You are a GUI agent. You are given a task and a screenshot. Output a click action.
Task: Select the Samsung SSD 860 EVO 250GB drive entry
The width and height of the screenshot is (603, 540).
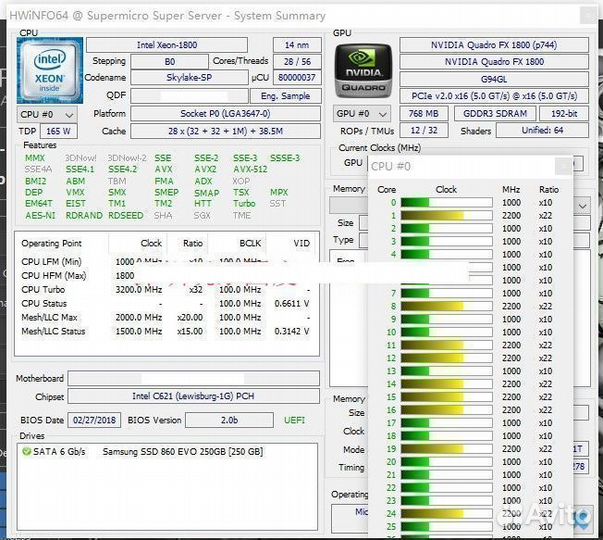click(183, 452)
